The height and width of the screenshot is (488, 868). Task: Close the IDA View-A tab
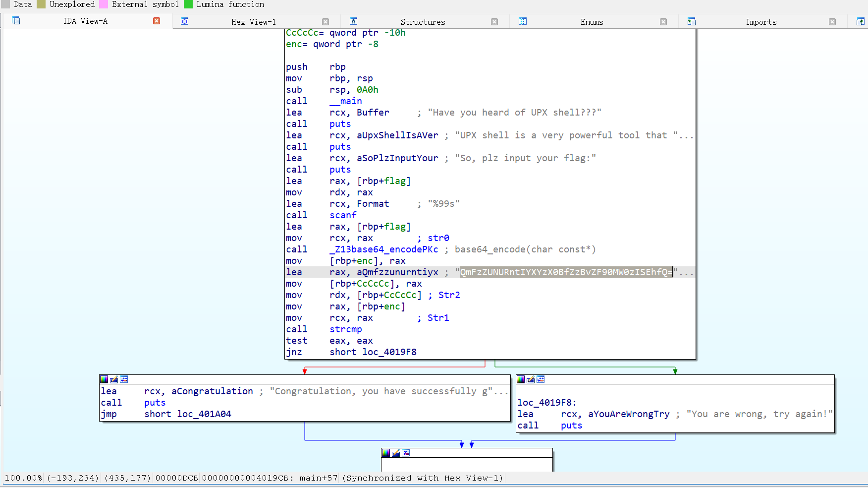click(157, 21)
